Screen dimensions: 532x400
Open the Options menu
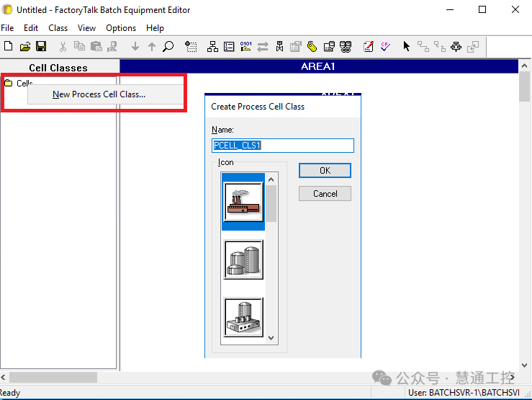coord(121,28)
